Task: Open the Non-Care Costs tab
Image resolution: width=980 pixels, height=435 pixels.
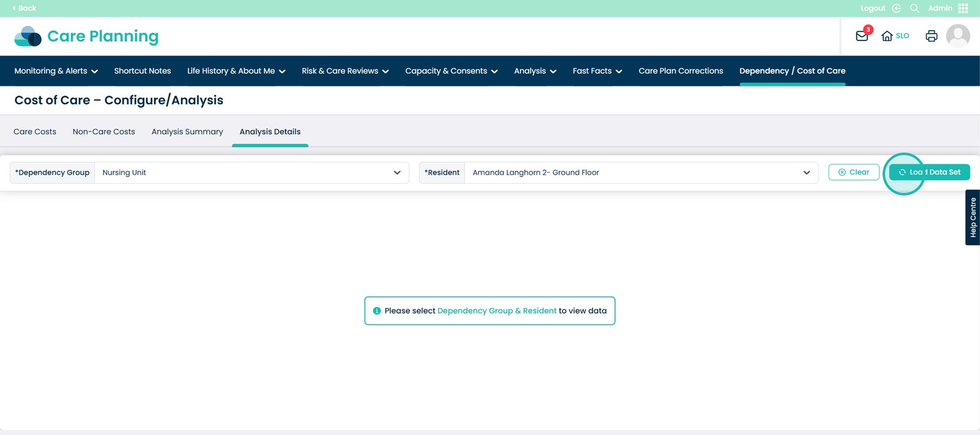Action: (x=104, y=132)
